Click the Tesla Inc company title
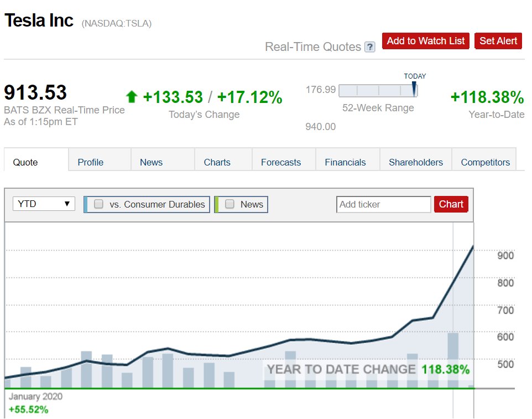This screenshot has height=419, width=532. 39,20
